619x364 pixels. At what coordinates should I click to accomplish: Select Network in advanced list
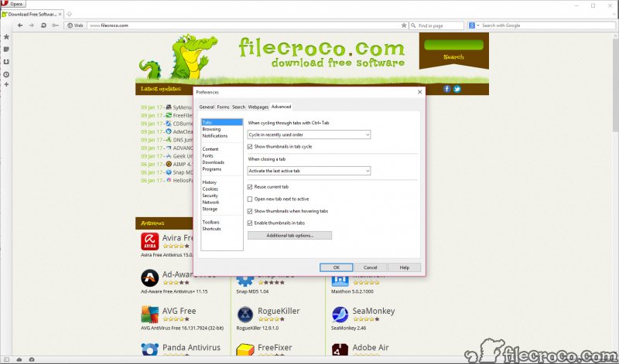click(x=210, y=202)
